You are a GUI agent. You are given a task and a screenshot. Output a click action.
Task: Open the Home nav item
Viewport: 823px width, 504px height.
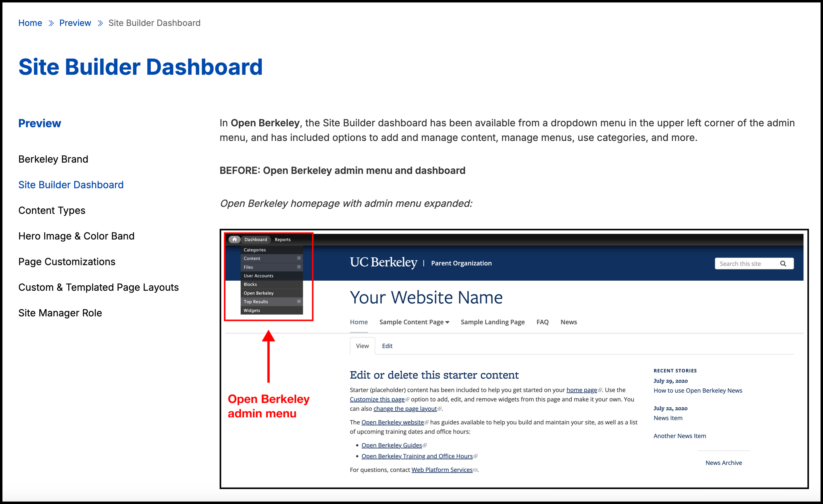(x=359, y=322)
